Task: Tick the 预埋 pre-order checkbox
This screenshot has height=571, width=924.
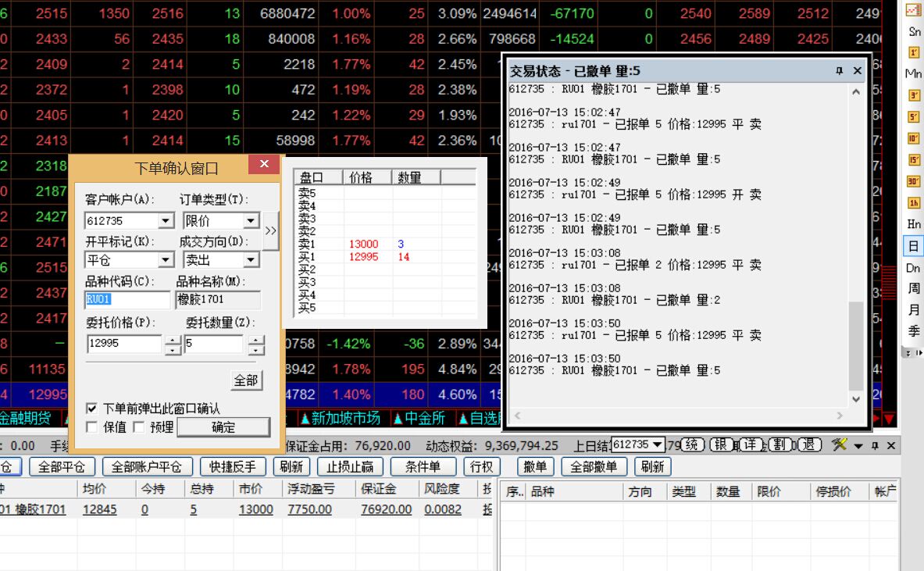Action: click(139, 427)
